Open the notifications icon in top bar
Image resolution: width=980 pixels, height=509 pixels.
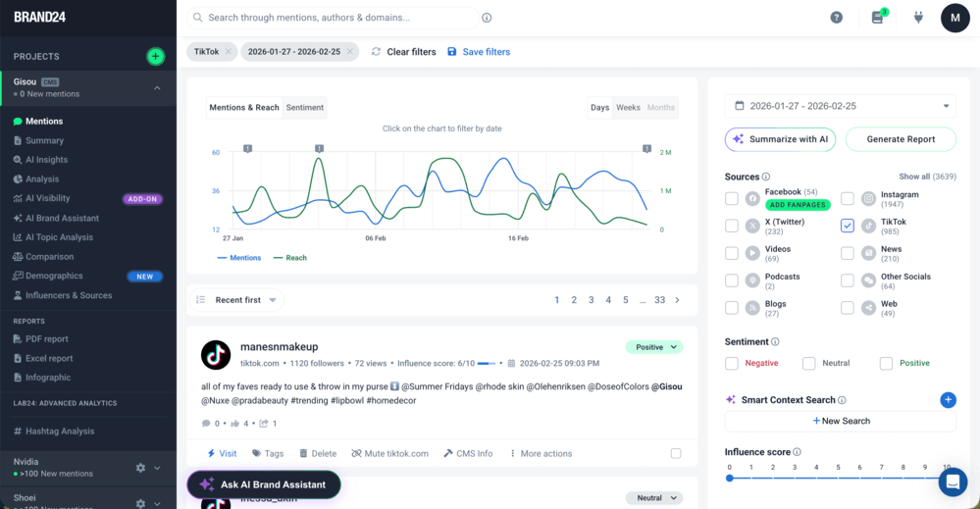coord(878,18)
